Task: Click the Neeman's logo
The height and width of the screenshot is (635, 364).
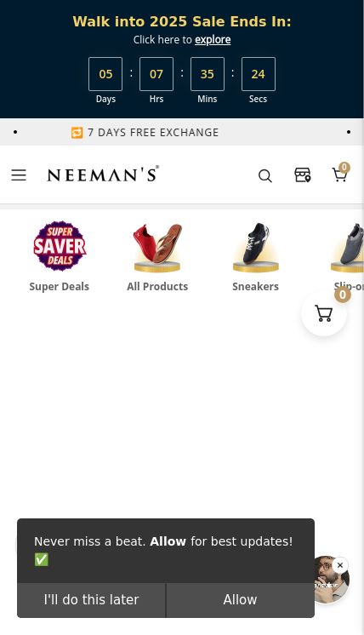Action: pyautogui.click(x=103, y=174)
